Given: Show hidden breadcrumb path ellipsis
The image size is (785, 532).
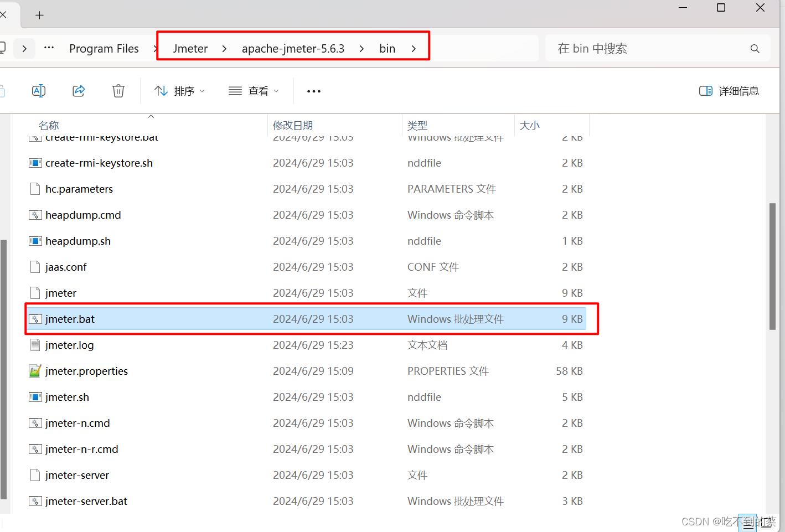Looking at the screenshot, I should tap(49, 48).
